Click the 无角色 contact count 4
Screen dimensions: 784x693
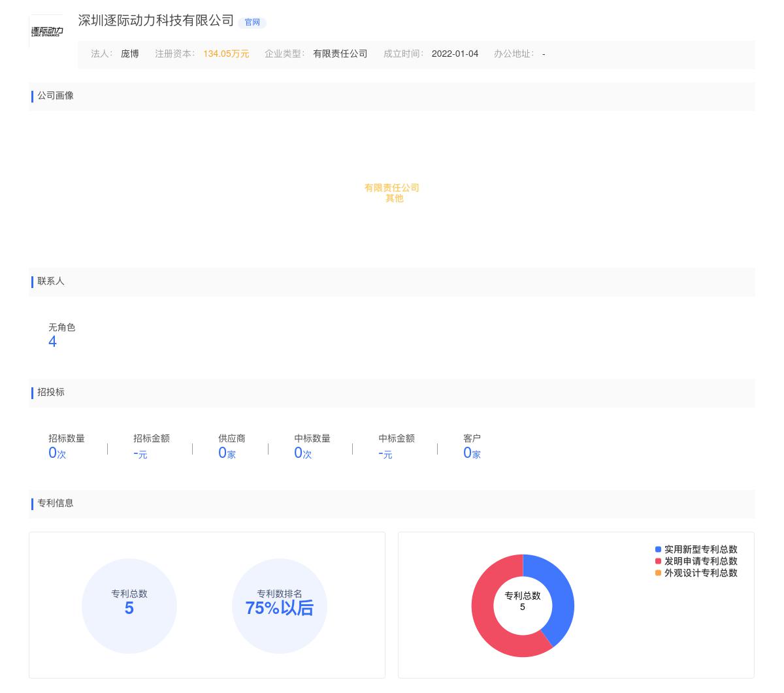[52, 341]
